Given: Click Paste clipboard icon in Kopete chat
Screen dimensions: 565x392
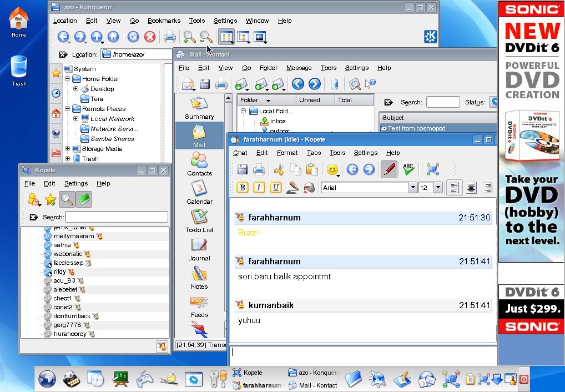Looking at the screenshot, I should [x=312, y=169].
